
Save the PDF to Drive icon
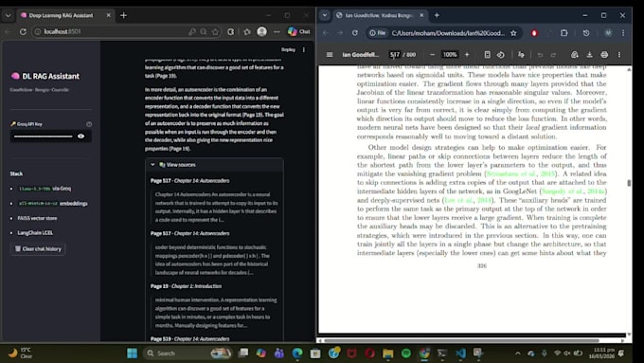[575, 54]
